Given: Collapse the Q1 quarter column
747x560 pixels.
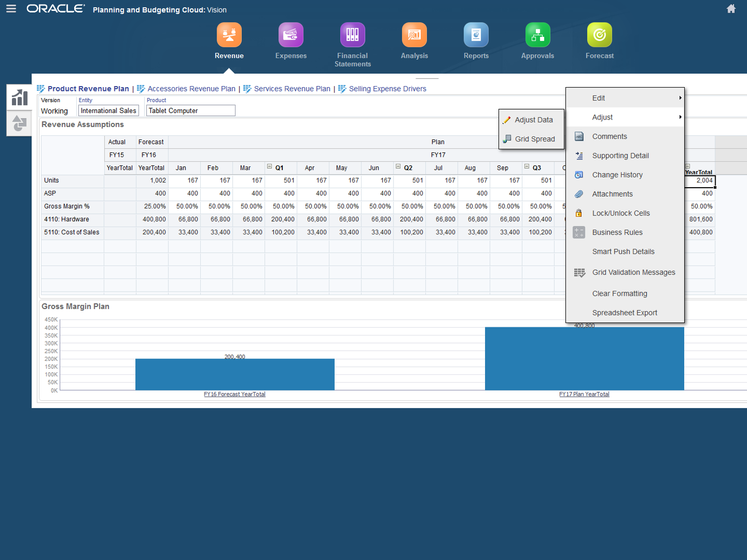Looking at the screenshot, I should pos(269,167).
